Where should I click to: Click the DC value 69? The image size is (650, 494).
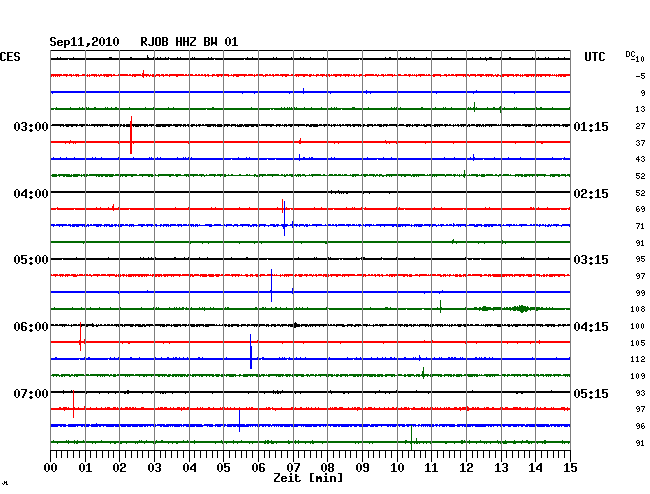[640, 209]
